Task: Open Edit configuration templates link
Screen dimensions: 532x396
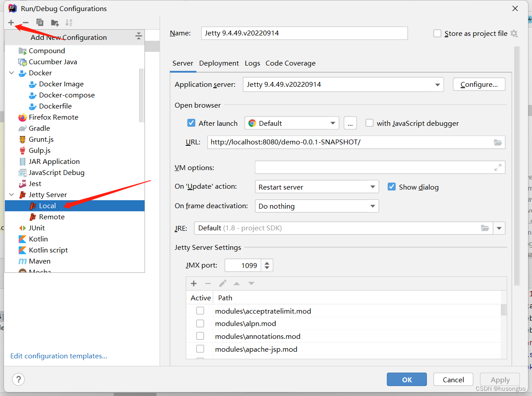Action: pos(58,356)
